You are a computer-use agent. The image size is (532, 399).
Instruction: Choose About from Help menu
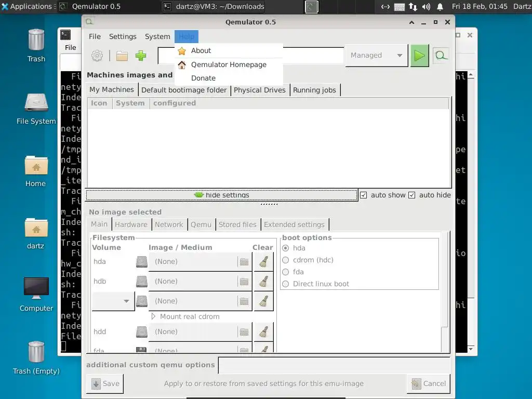click(x=229, y=50)
